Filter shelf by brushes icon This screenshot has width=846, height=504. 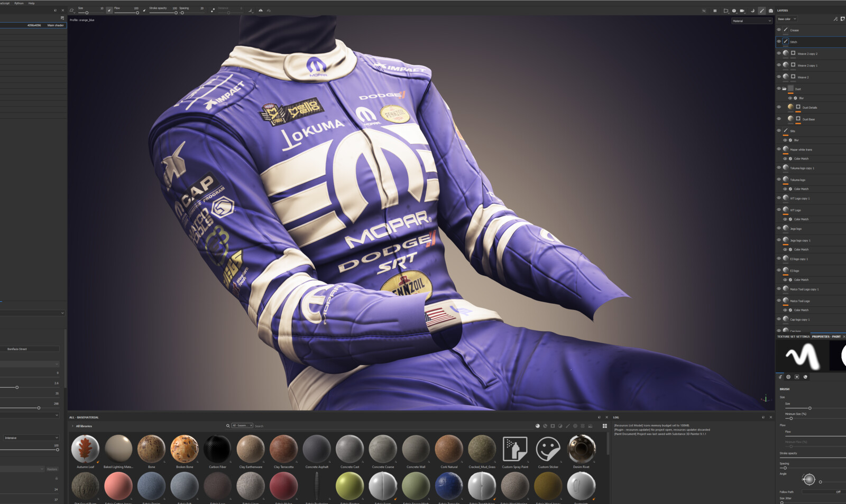[568, 426]
